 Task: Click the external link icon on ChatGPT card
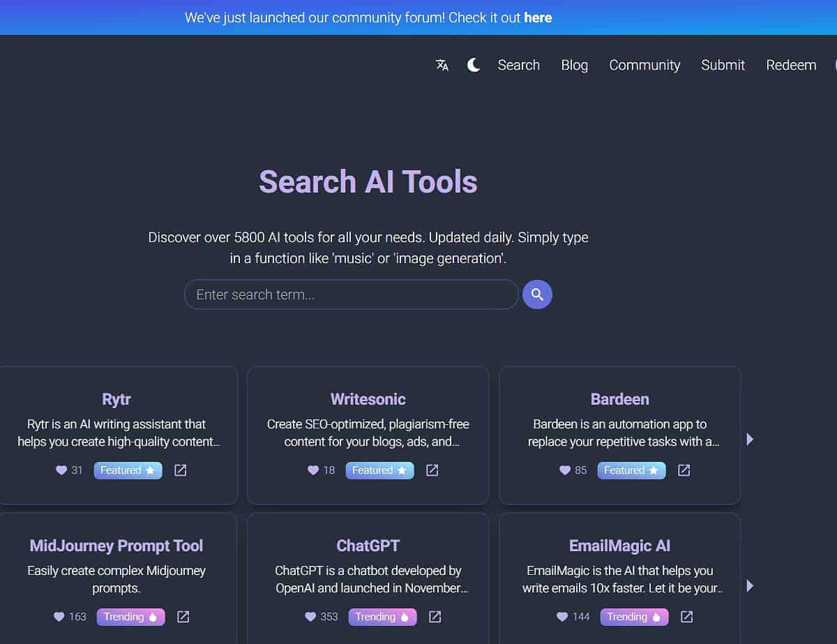pos(435,617)
